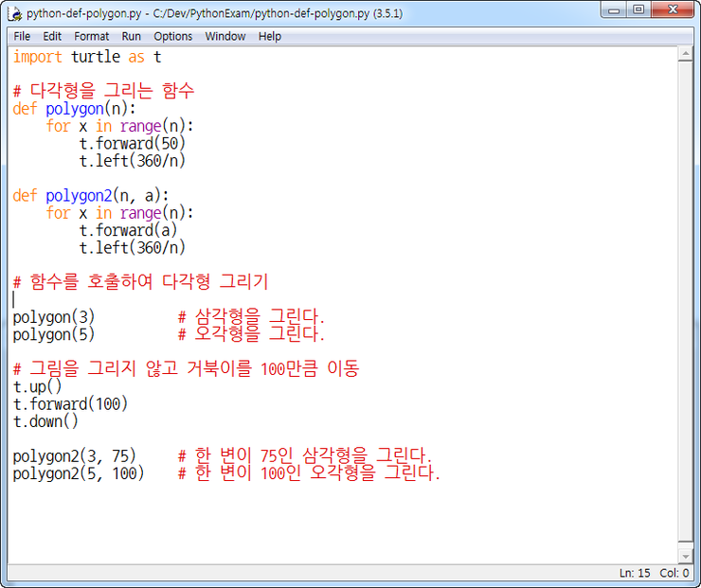This screenshot has width=701, height=588.
Task: Close the python-def-polygon.py window
Action: tap(674, 11)
